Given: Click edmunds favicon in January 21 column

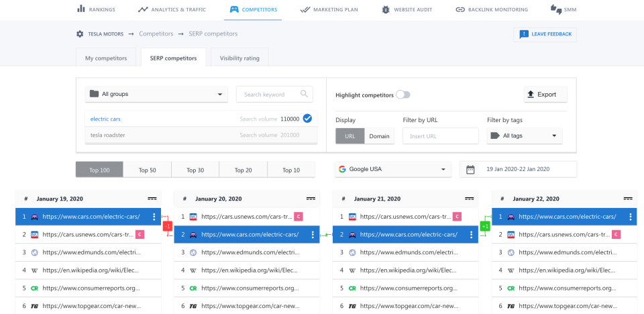Looking at the screenshot, I should 352,253.
